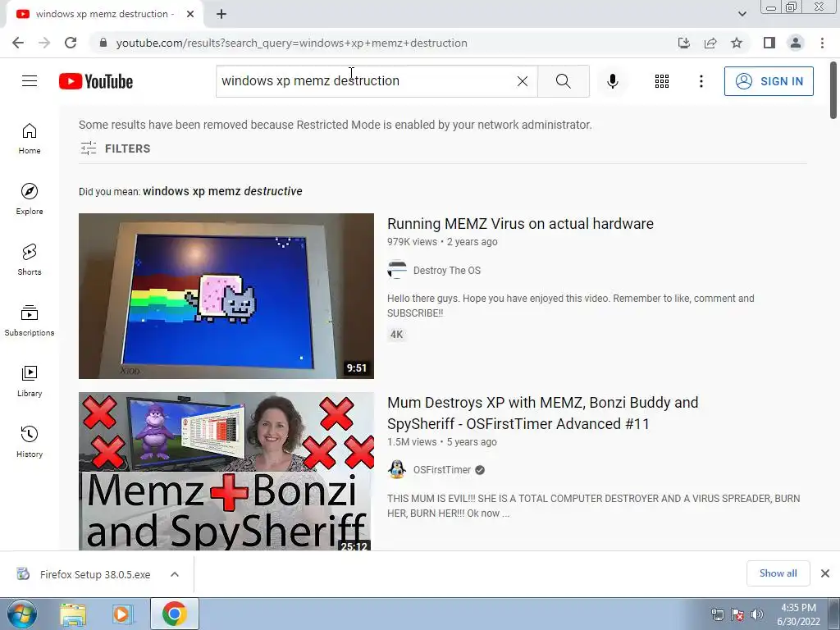Image resolution: width=840 pixels, height=630 pixels.
Task: Open Action Center flag tray icon
Action: [x=737, y=615]
